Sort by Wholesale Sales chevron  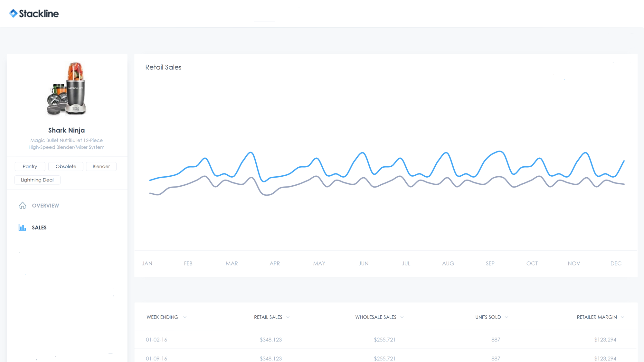pyautogui.click(x=402, y=317)
